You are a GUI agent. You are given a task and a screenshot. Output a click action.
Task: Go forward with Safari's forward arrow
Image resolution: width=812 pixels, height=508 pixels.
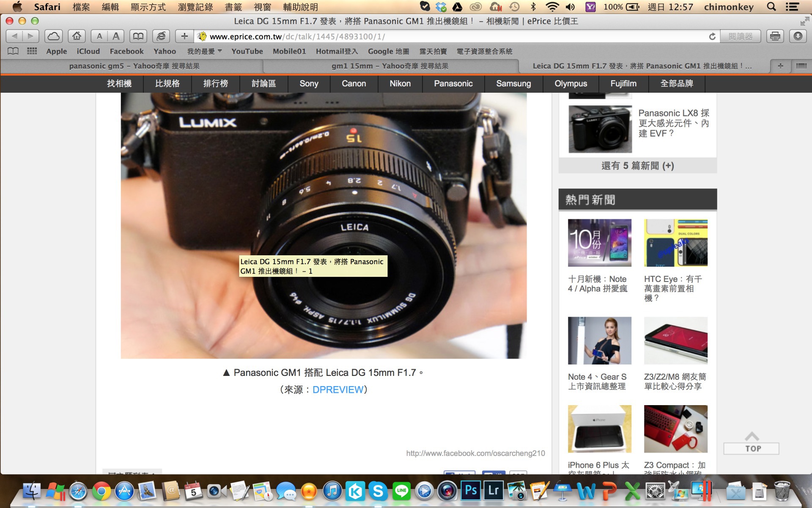[x=30, y=36]
